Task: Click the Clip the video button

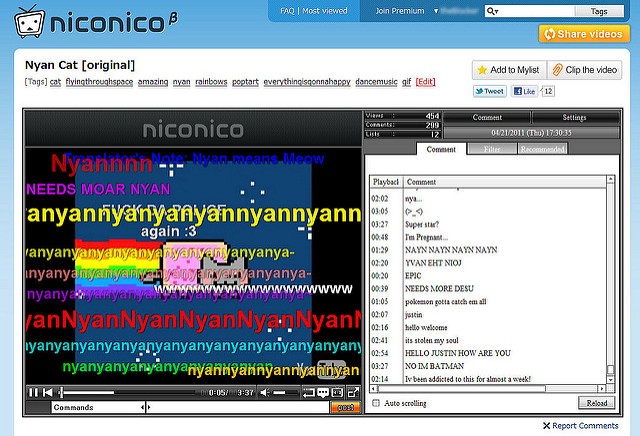Action: (x=584, y=70)
